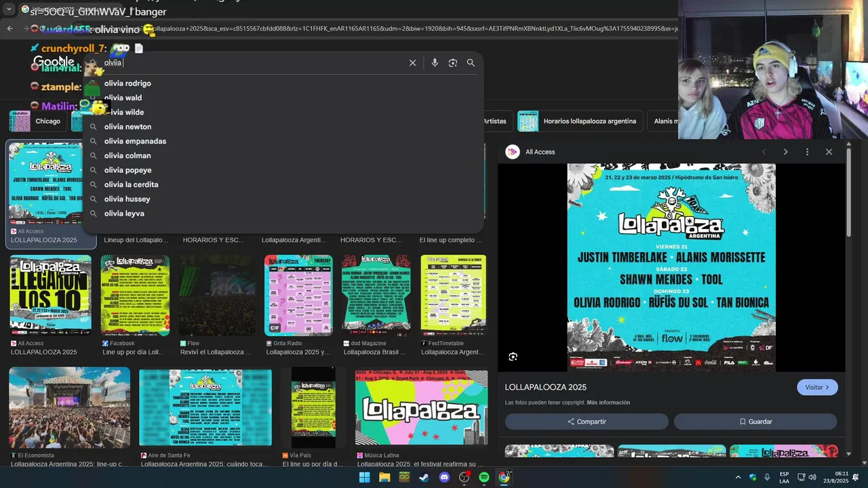
Task: Open ESP LAA language switcher
Action: [x=784, y=477]
